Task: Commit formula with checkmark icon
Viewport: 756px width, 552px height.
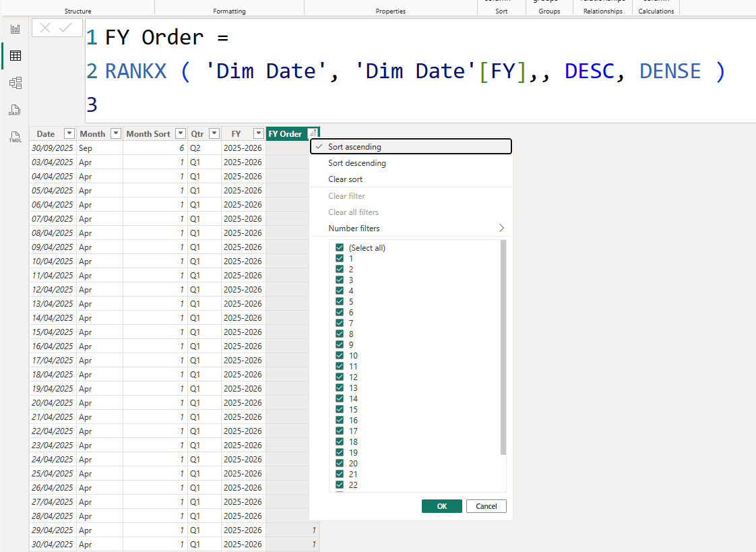Action: [65, 28]
